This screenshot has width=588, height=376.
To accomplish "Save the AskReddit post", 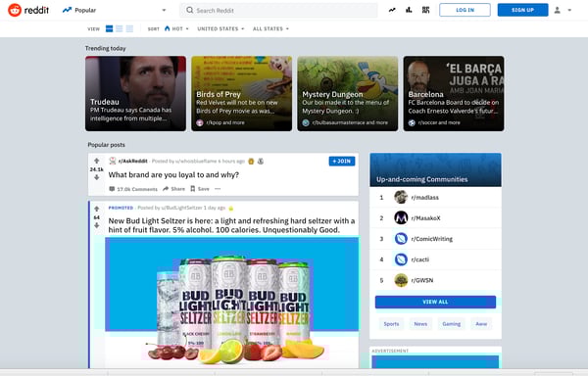I will [200, 189].
